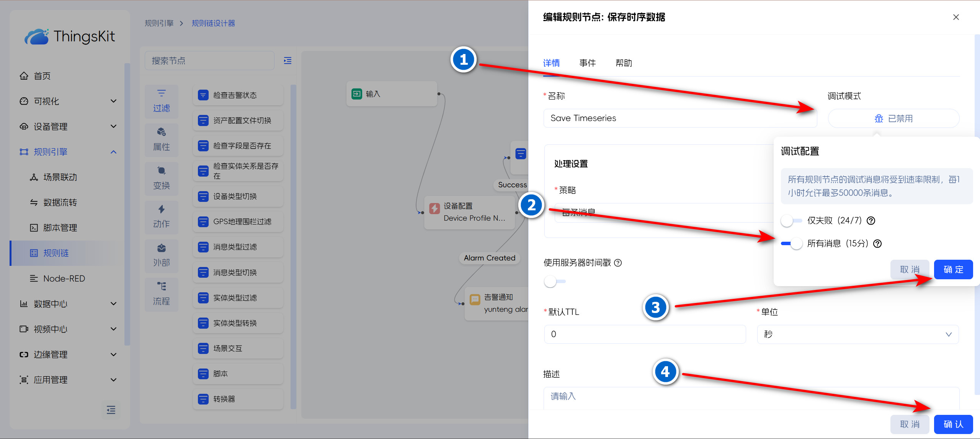This screenshot has height=439, width=980.
Task: Switch to the 帮助 tab
Action: [x=623, y=63]
